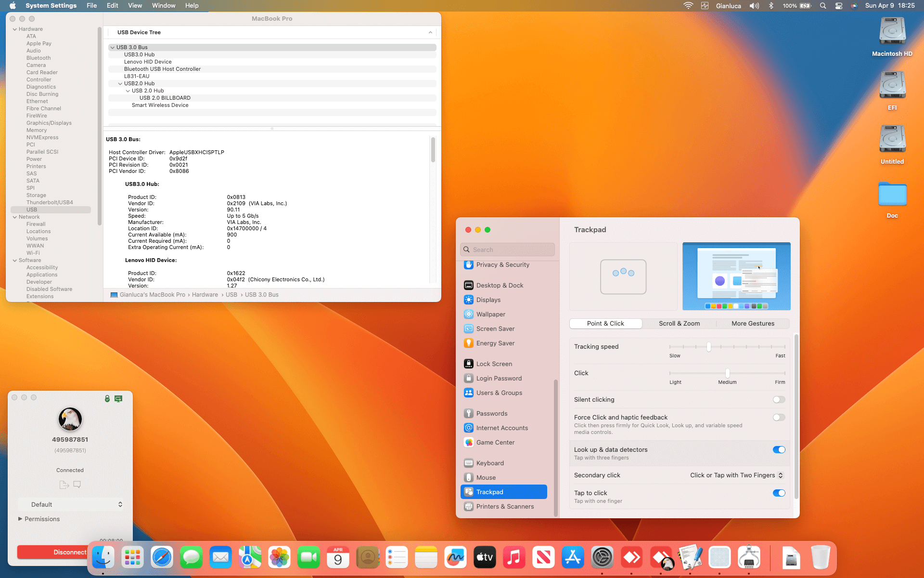
Task: Select Displays in the settings sidebar
Action: point(488,300)
